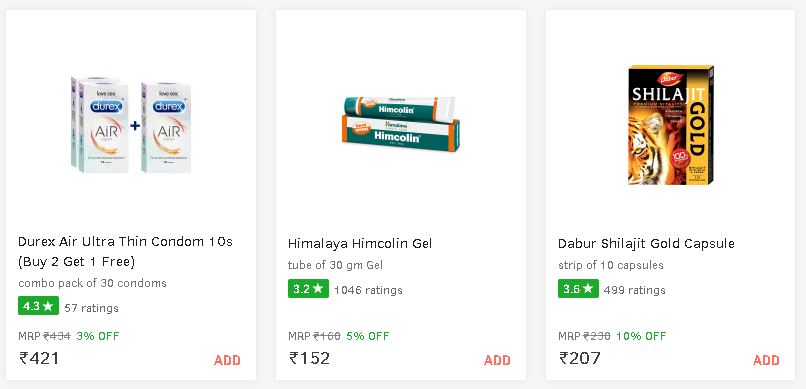Open Himalaya Himcolin Gel product title

point(360,243)
